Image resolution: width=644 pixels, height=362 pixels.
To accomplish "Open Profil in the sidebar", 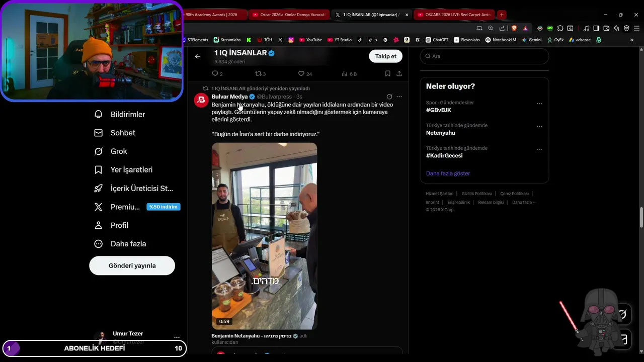I will pos(112,225).
